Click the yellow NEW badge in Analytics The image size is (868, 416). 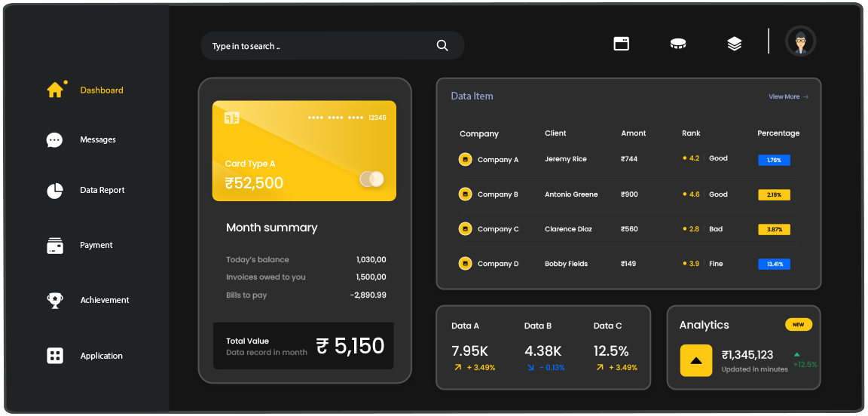pyautogui.click(x=798, y=325)
